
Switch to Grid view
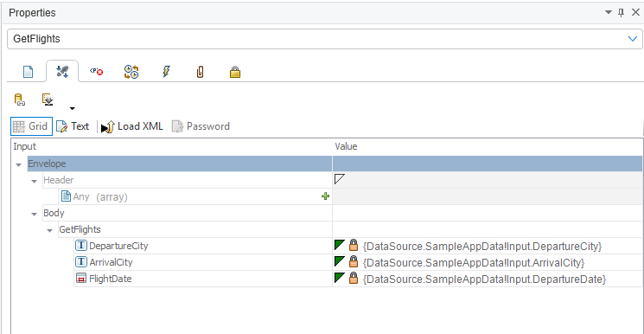tap(31, 126)
